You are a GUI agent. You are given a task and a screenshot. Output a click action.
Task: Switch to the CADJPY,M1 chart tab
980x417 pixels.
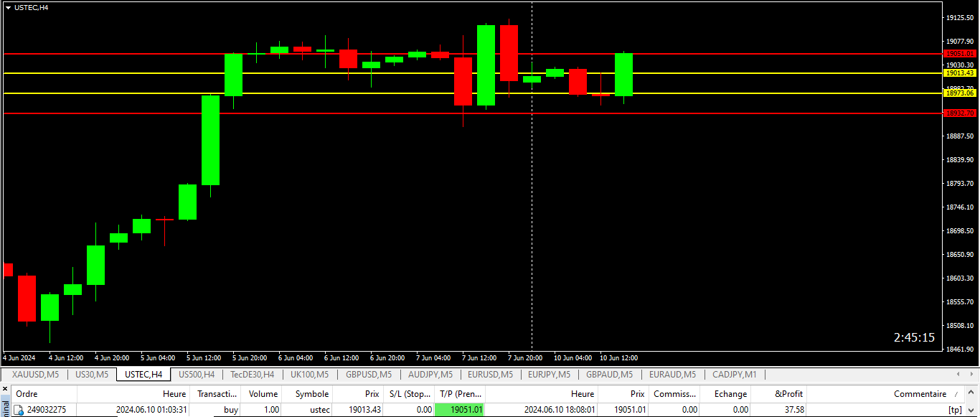click(x=734, y=374)
